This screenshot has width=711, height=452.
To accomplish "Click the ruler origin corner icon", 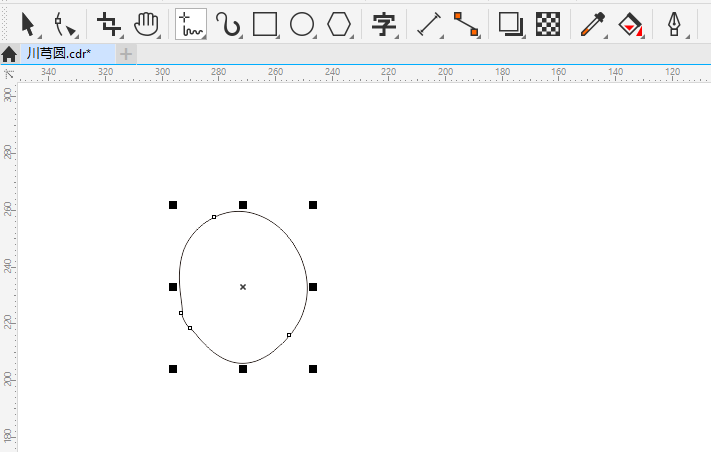I will 9,74.
